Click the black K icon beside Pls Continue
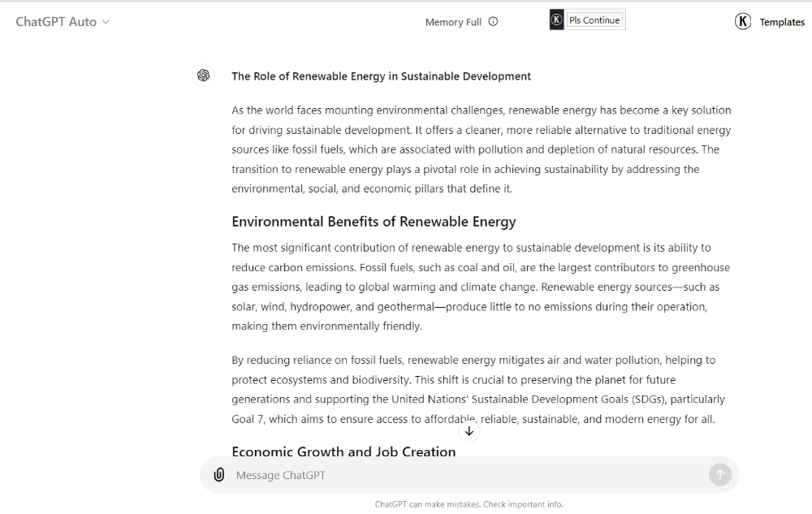The height and width of the screenshot is (514, 812). click(556, 20)
